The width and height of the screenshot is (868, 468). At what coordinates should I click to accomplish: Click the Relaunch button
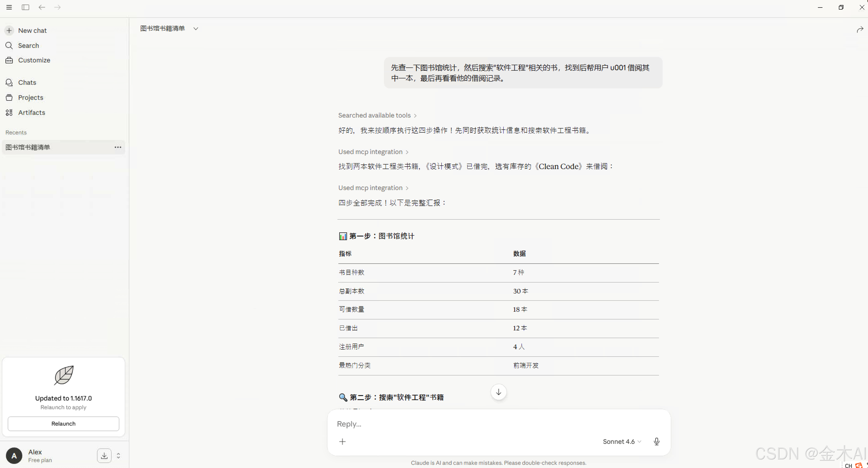pos(63,424)
